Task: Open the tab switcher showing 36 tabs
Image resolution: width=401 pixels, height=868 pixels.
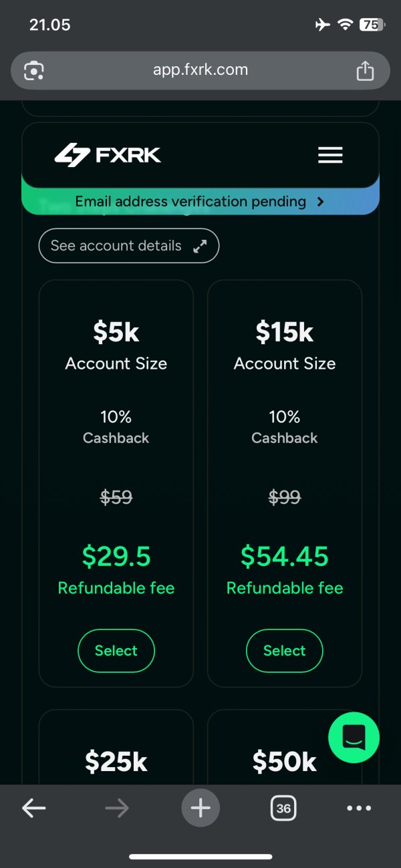Action: pyautogui.click(x=283, y=809)
